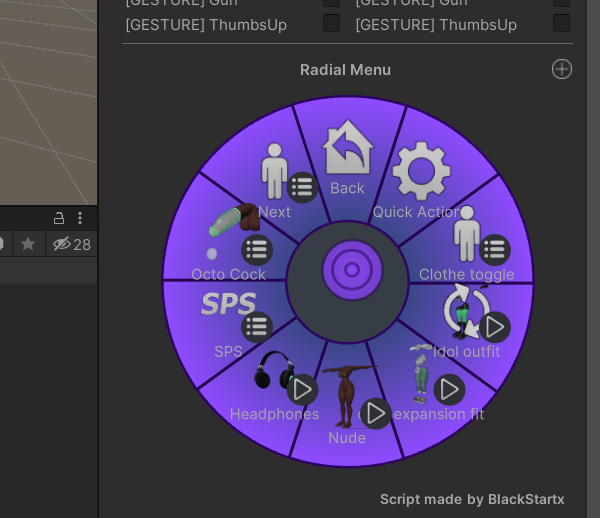Click the play badge on Nude
This screenshot has width=600, height=518.
(376, 413)
